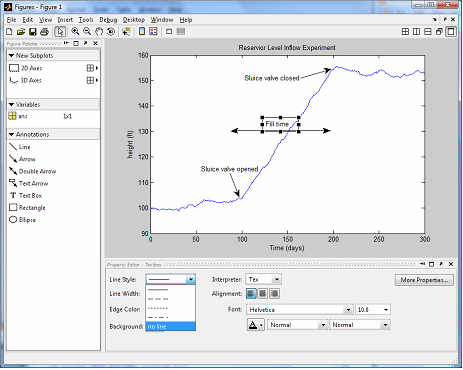The width and height of the screenshot is (463, 370).
Task: Choose the top-bottom split layout icon
Action: point(428,32)
